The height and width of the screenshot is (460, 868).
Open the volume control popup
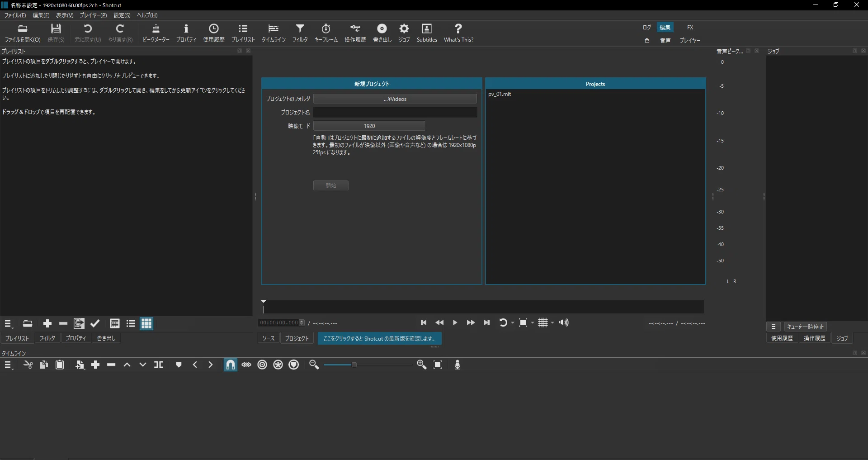pos(564,322)
